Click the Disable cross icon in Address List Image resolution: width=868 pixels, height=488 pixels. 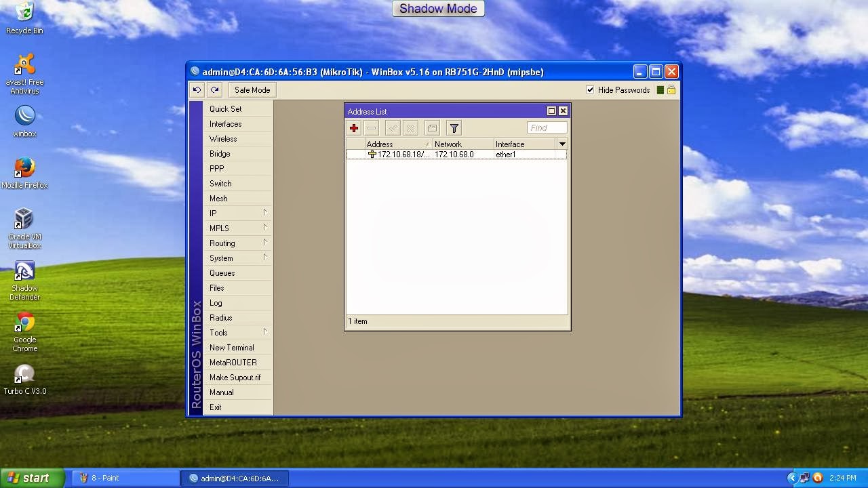410,128
